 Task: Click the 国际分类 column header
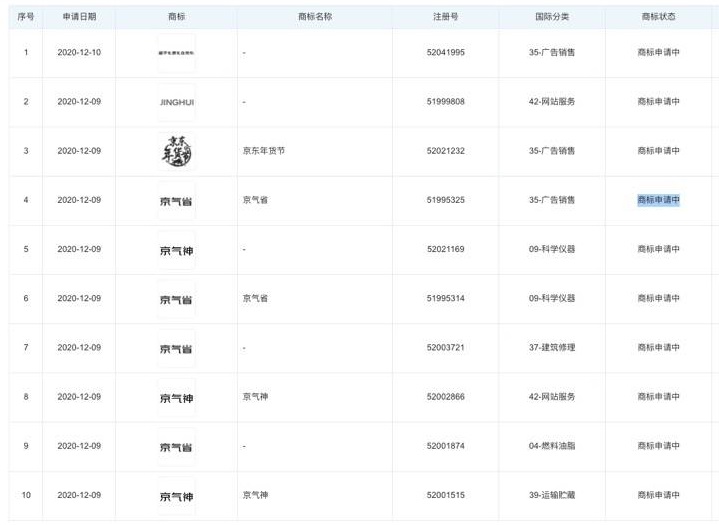pos(553,17)
